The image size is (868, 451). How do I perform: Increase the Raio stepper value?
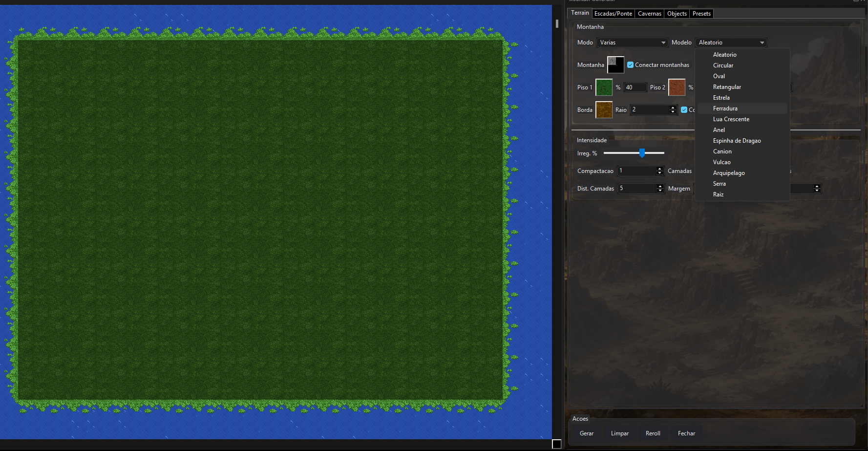coord(673,107)
